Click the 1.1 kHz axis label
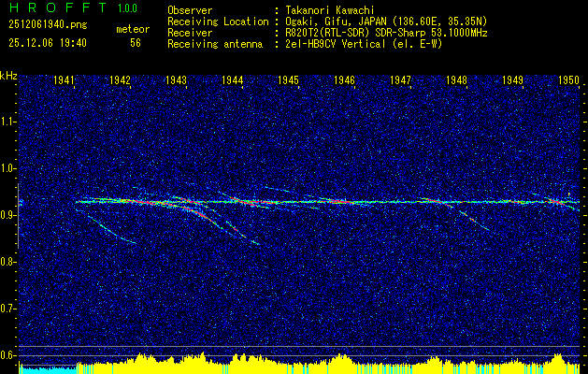This screenshot has width=588, height=374. [x=8, y=121]
